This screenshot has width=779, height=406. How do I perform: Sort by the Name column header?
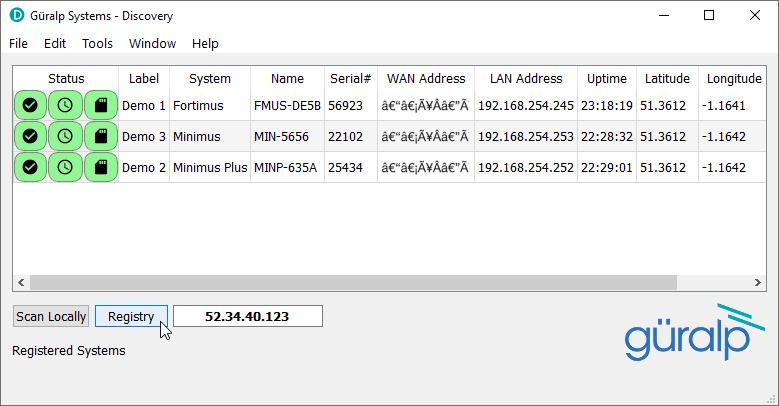point(288,79)
